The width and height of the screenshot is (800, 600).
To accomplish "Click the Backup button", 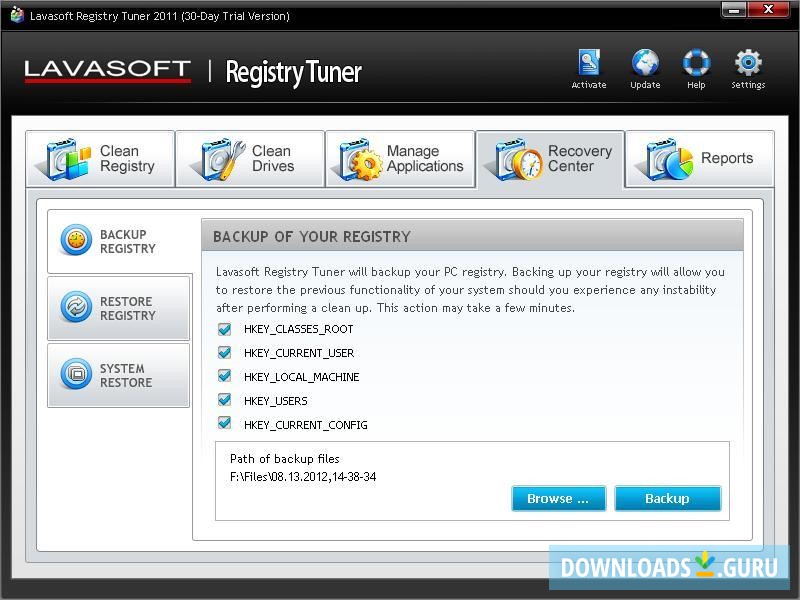I will coord(668,498).
